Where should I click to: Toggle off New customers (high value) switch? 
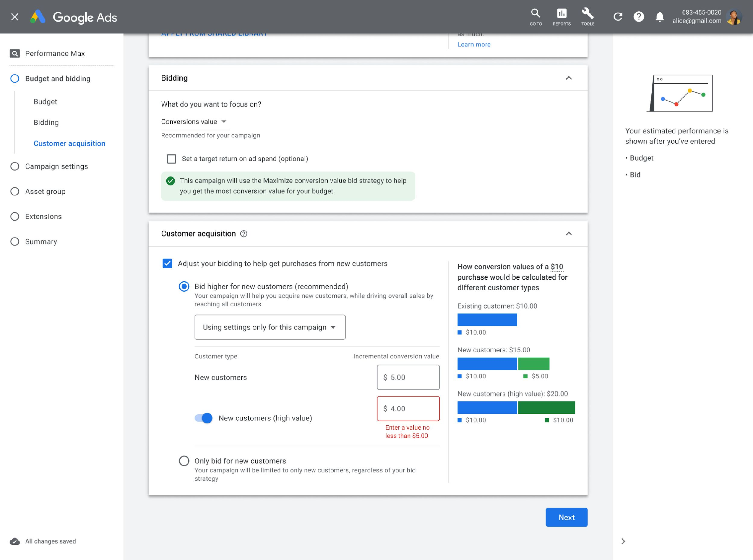[x=204, y=418]
